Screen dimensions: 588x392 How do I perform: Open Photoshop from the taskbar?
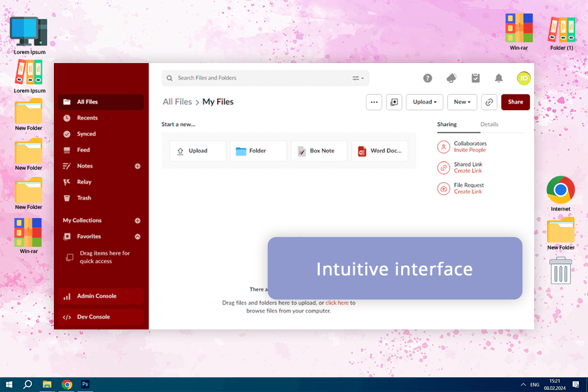tap(85, 385)
